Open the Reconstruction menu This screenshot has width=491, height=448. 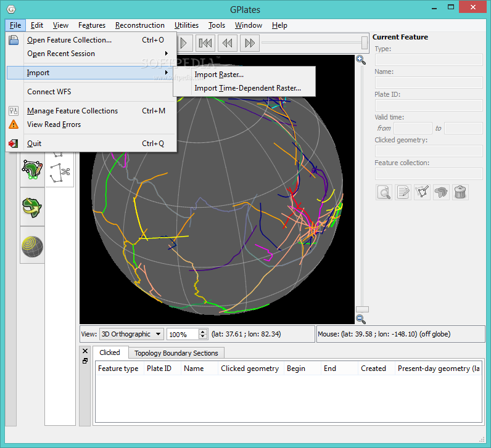point(139,25)
